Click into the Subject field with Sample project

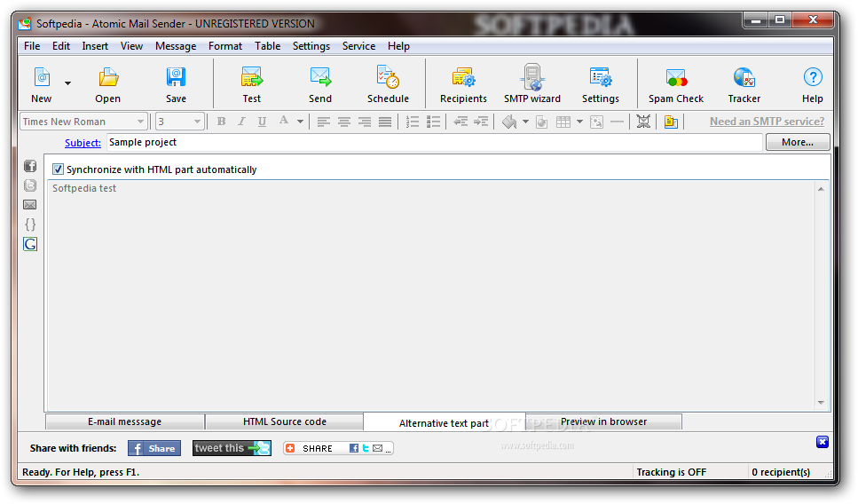tap(435, 142)
